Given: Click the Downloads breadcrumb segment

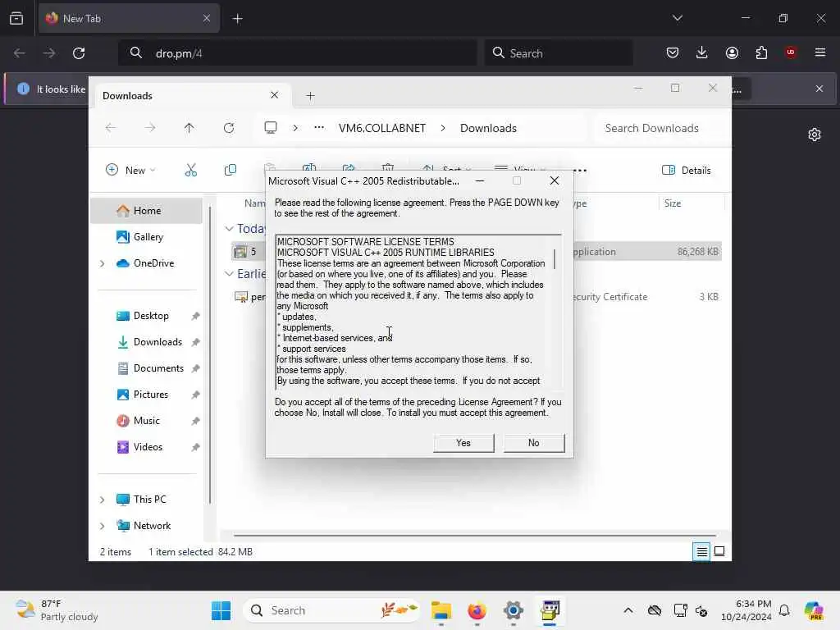Looking at the screenshot, I should (x=488, y=128).
